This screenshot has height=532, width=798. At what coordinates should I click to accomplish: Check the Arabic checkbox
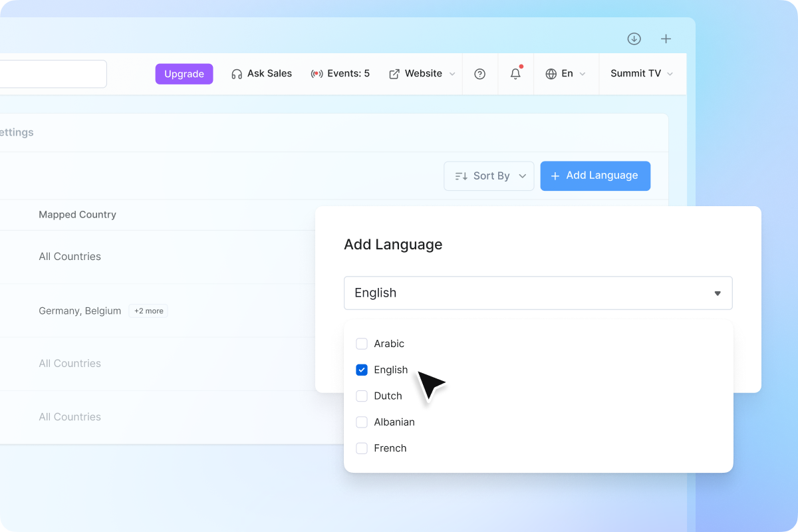pos(362,344)
